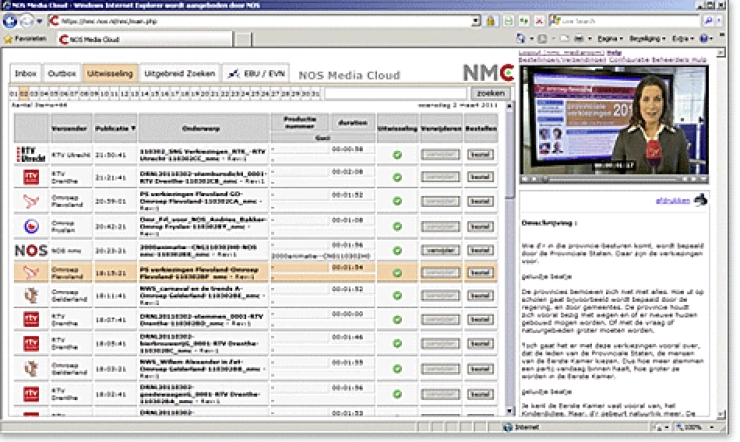Click the Favorieten star icon
Viewport: 740px width, 442px height.
click(x=10, y=39)
